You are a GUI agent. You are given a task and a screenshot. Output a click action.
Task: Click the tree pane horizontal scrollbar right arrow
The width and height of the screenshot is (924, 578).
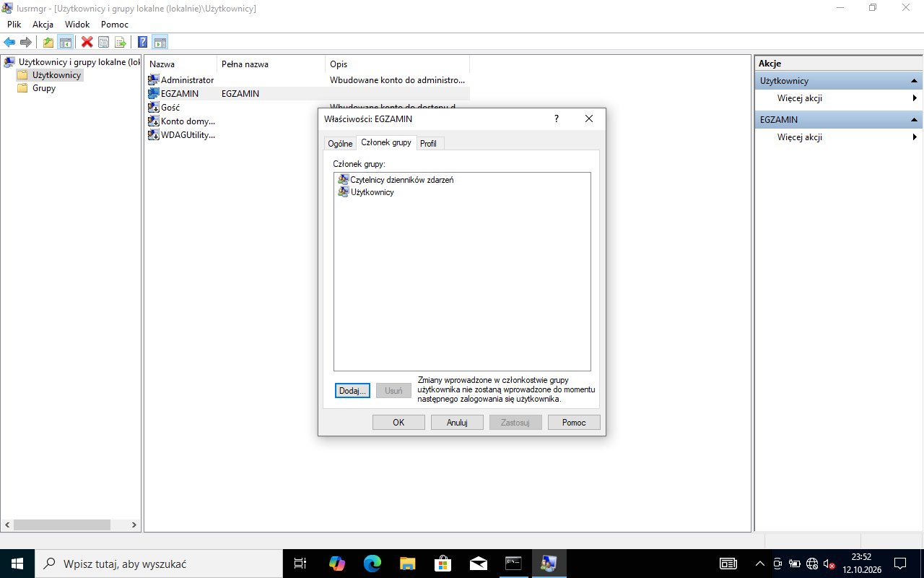tap(134, 525)
